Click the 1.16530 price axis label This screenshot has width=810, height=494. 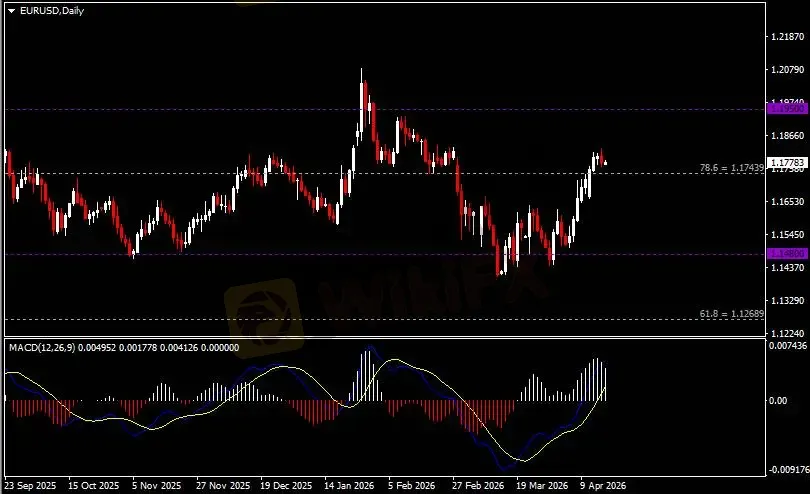click(787, 202)
